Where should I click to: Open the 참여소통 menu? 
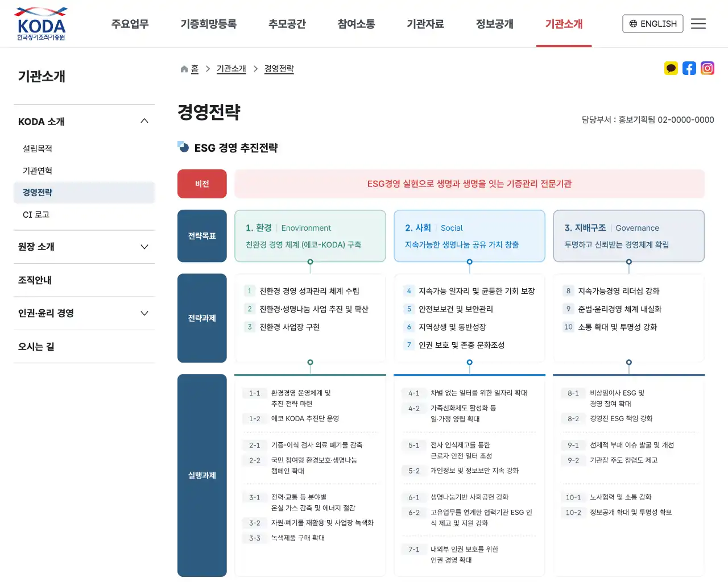click(355, 24)
